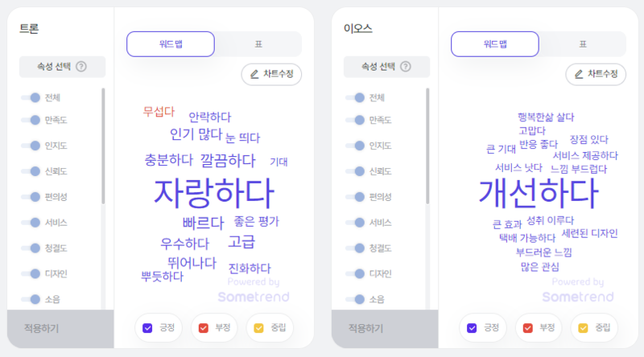Click pencil icon on 이오스 차트수정 button
This screenshot has height=357, width=644.
[x=579, y=74]
